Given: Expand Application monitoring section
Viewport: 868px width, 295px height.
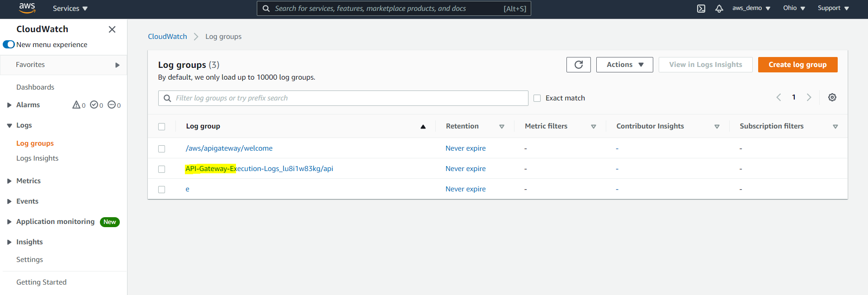Looking at the screenshot, I should click(x=9, y=222).
